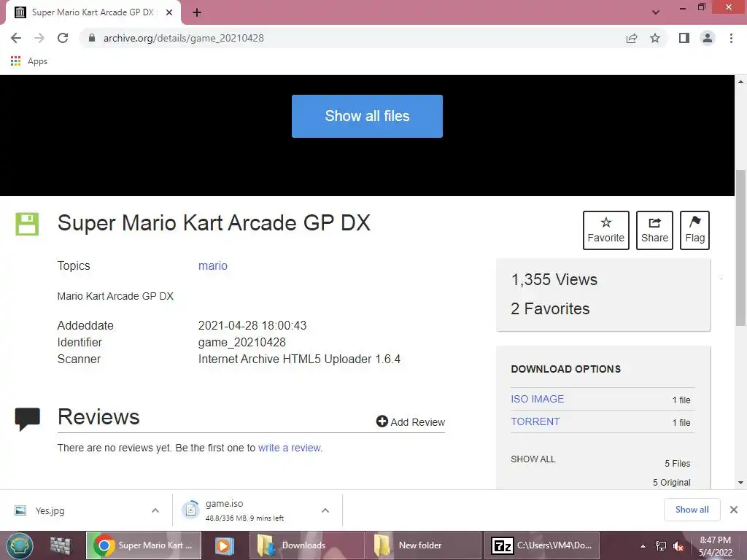Open the brick wall taskbar app
Viewport: 747px width, 560px height.
pyautogui.click(x=61, y=545)
